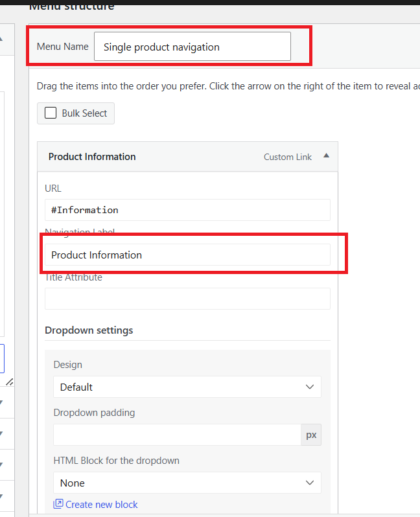Click the Dropdown settings heading
Screen dimensions: 420x517
pyautogui.click(x=89, y=330)
